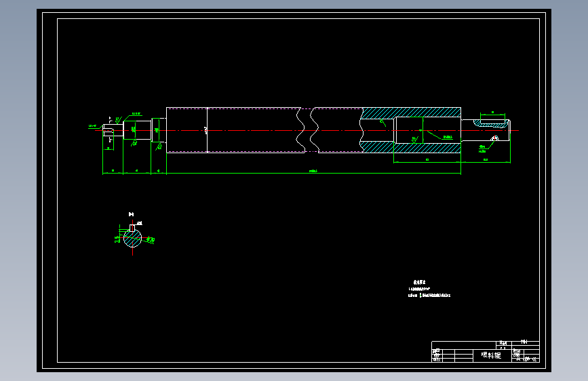
Task: Click the 喂料辊 title text
Action: (x=491, y=355)
